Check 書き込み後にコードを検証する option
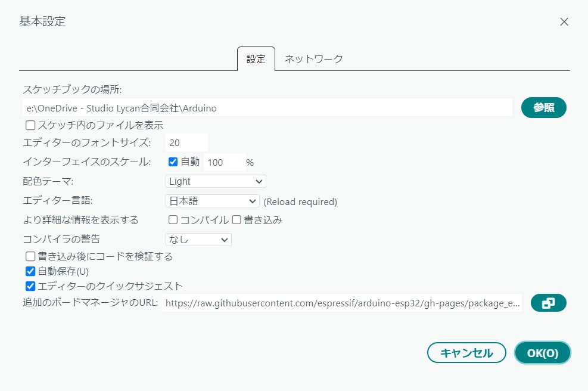This screenshot has height=391, width=588. tap(30, 256)
